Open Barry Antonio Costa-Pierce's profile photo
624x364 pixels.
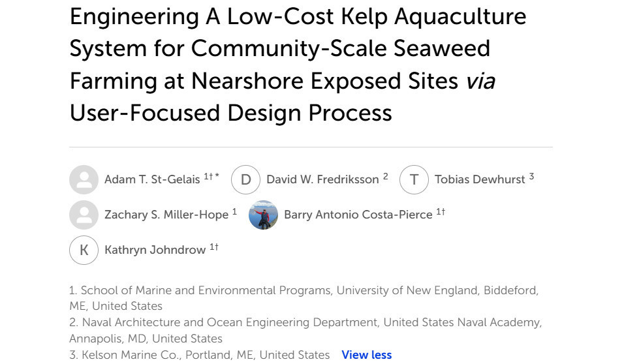(264, 215)
